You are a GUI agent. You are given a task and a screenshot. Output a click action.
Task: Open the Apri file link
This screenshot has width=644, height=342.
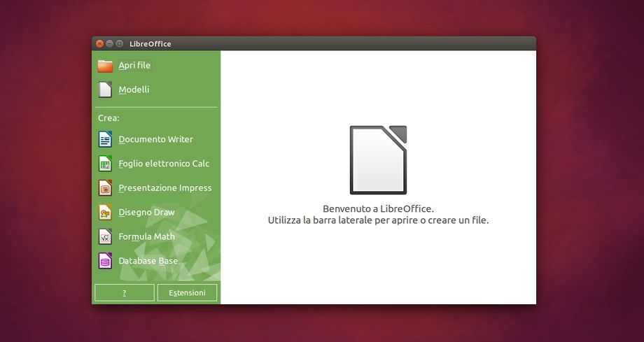134,65
